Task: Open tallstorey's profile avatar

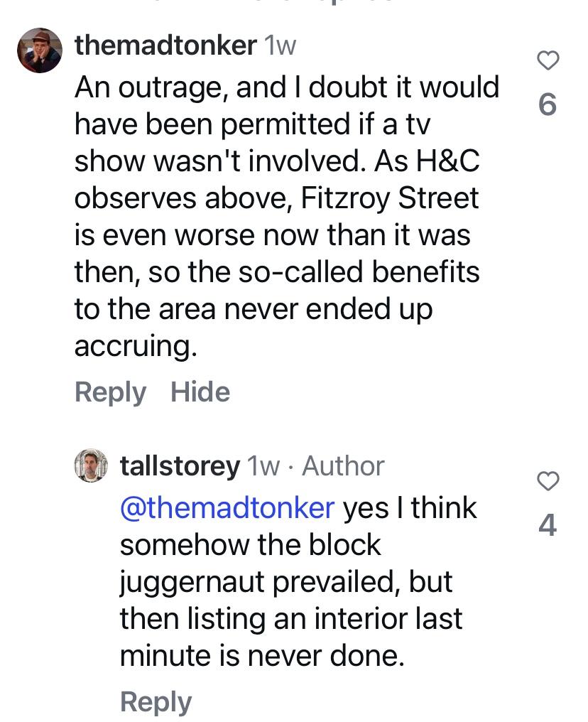Action: click(x=92, y=466)
